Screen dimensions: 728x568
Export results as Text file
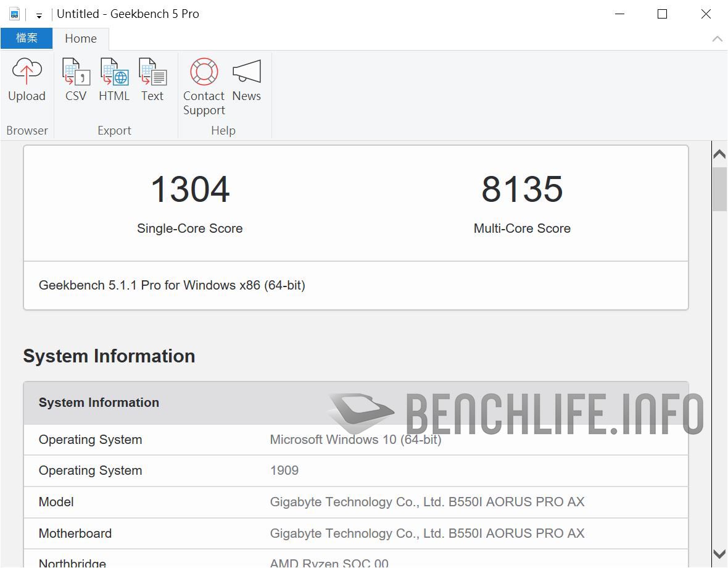click(x=152, y=72)
